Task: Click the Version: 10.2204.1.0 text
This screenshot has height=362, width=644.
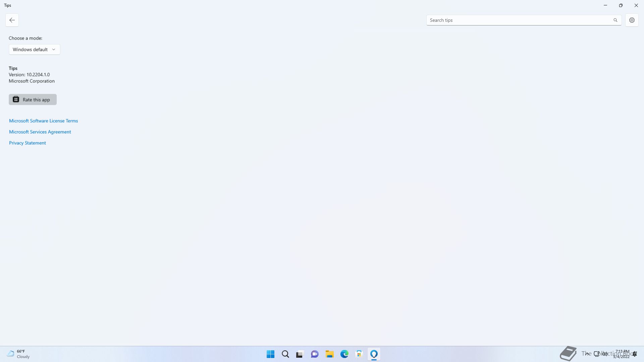Action: coord(29,74)
